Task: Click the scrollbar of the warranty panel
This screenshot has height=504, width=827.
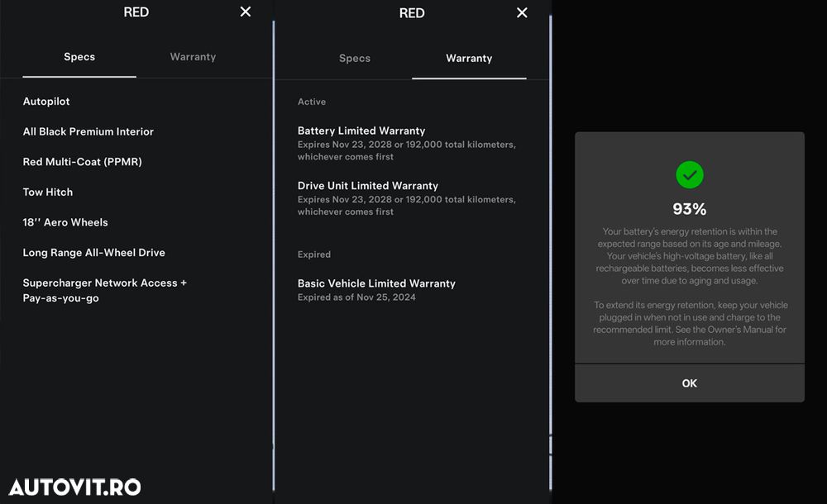Action: [x=550, y=253]
